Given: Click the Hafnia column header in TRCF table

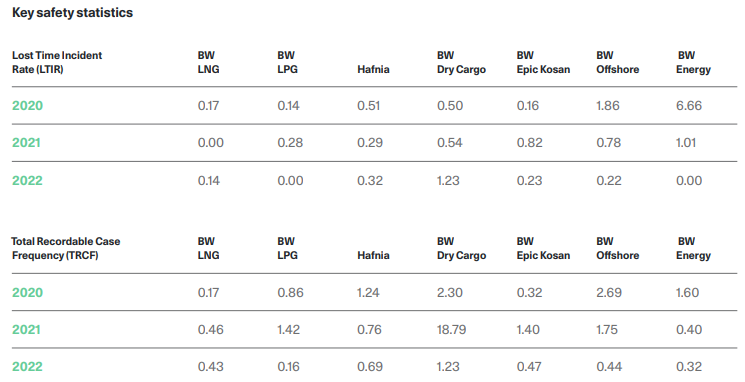Looking at the screenshot, I should coord(373,255).
